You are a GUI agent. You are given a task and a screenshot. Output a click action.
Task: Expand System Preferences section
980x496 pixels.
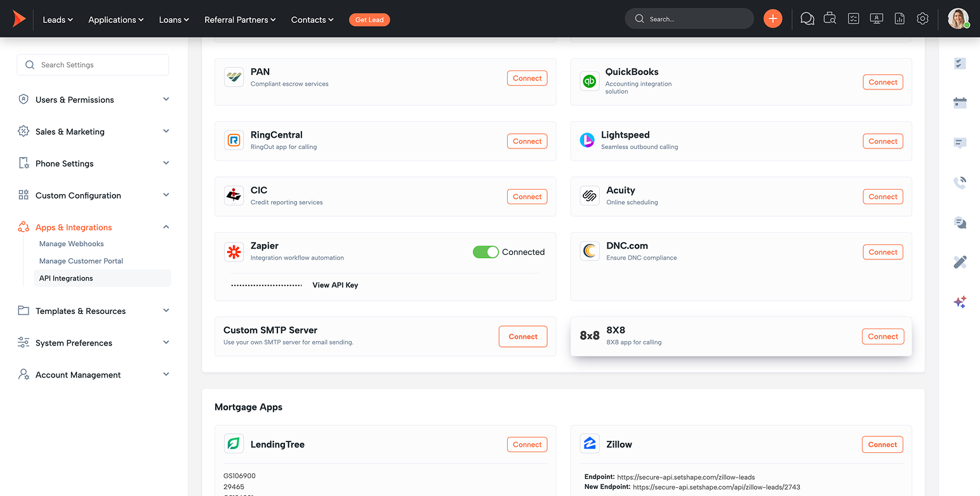[94, 343]
